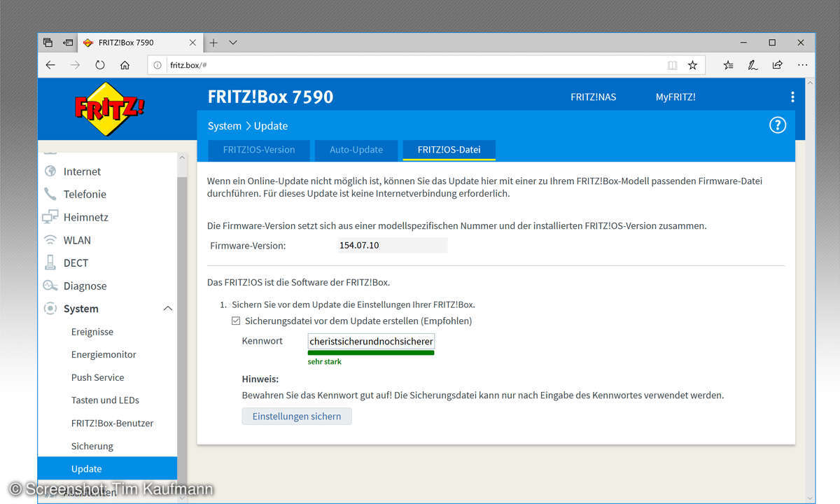This screenshot has height=504, width=840.
Task: Open Diagnose in the sidebar
Action: pos(85,286)
